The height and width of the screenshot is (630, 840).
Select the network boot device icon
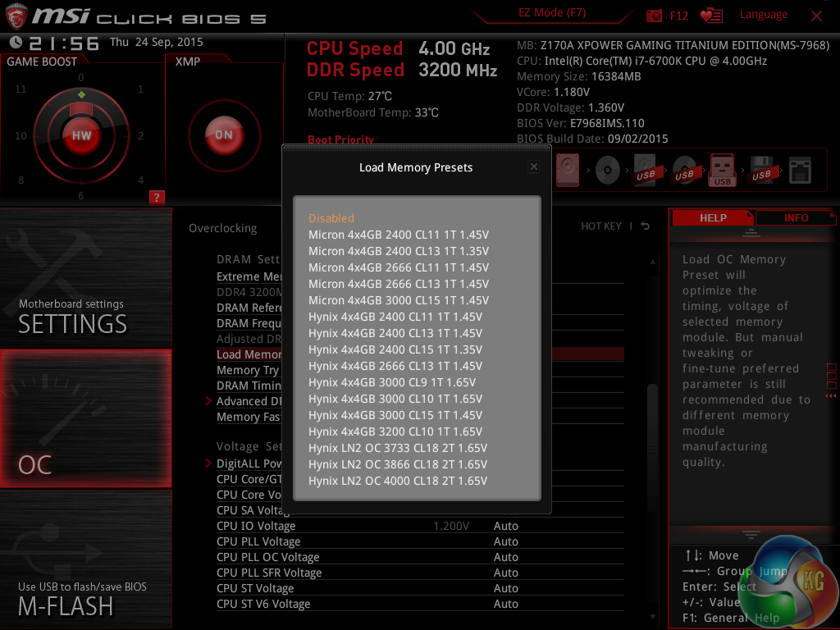click(x=800, y=171)
